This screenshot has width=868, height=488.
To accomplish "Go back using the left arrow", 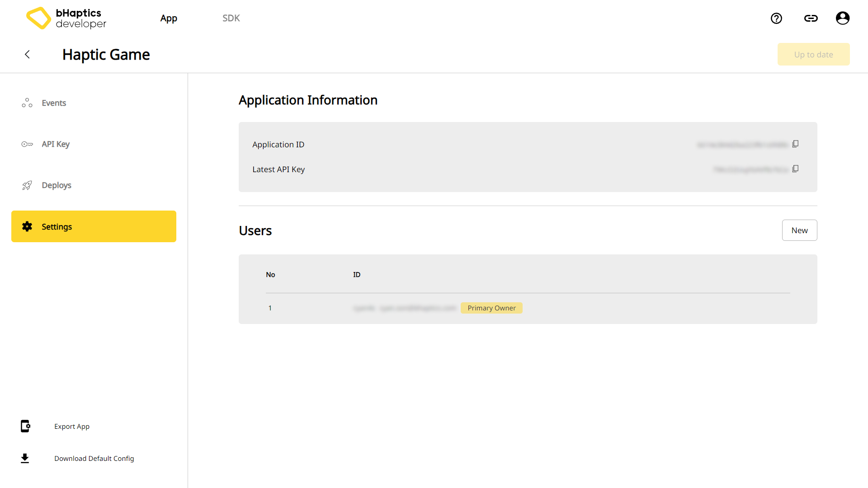I will pyautogui.click(x=27, y=54).
